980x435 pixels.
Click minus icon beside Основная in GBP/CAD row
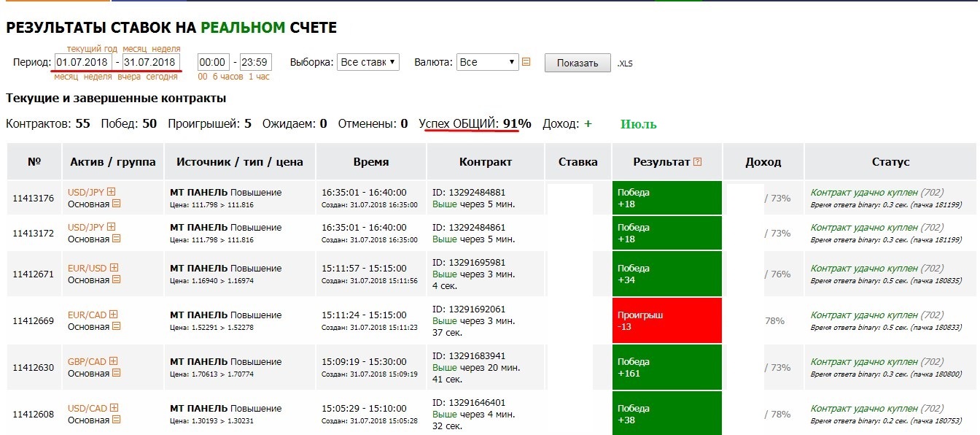116,373
